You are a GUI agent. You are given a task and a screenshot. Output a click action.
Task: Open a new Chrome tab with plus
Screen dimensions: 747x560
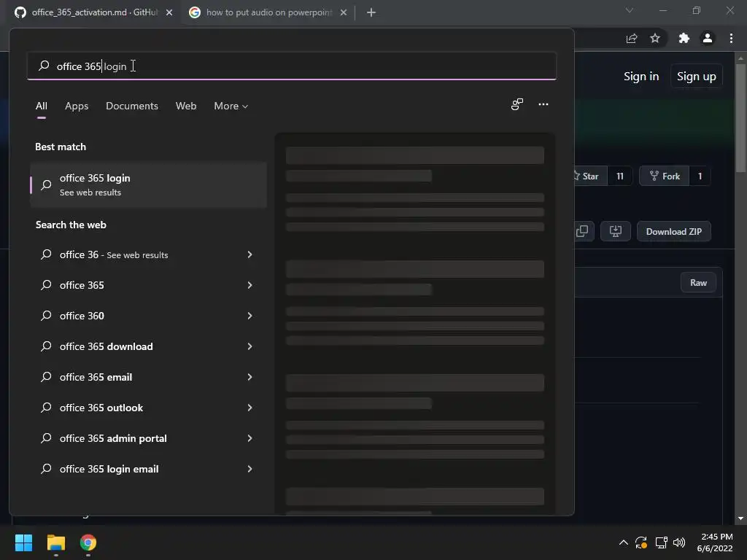(x=371, y=12)
